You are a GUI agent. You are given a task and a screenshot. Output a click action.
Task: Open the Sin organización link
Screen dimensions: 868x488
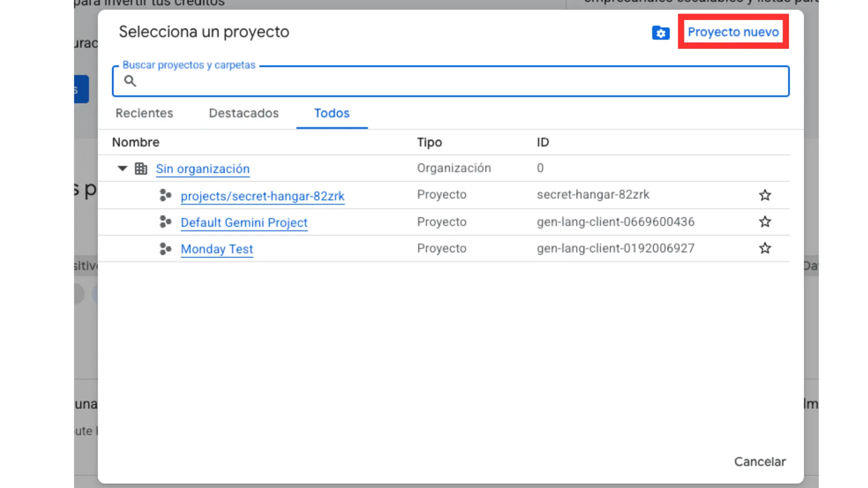coord(203,169)
